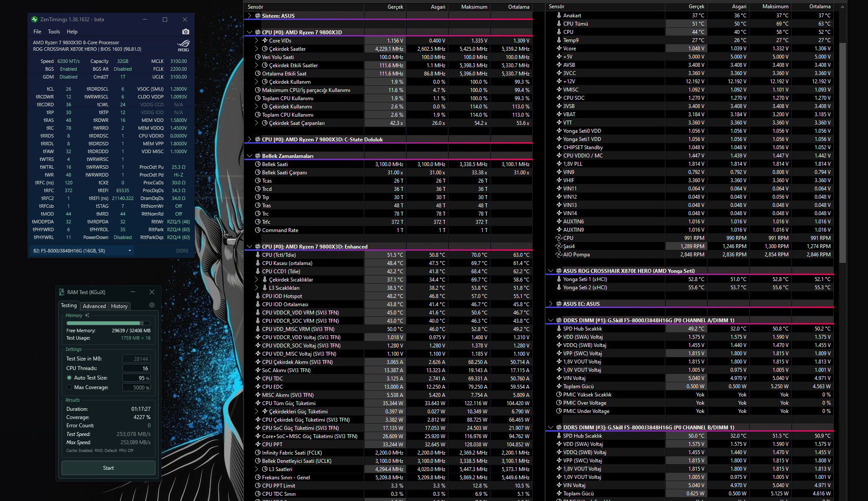The width and height of the screenshot is (868, 501).
Task: Click the chip icon beside ASUS EC: ASUS
Action: [x=559, y=304]
